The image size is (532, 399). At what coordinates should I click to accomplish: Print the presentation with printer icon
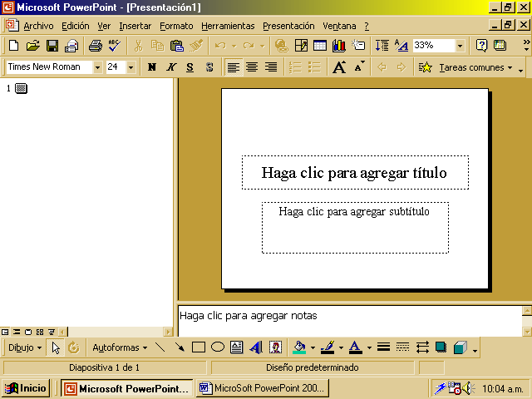click(96, 46)
